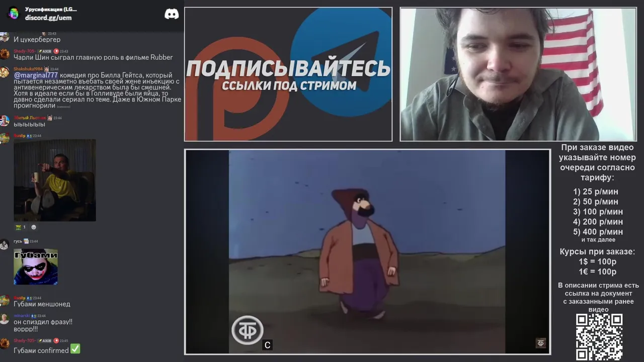
Task: Click minarski's avatar
Action: click(4, 319)
